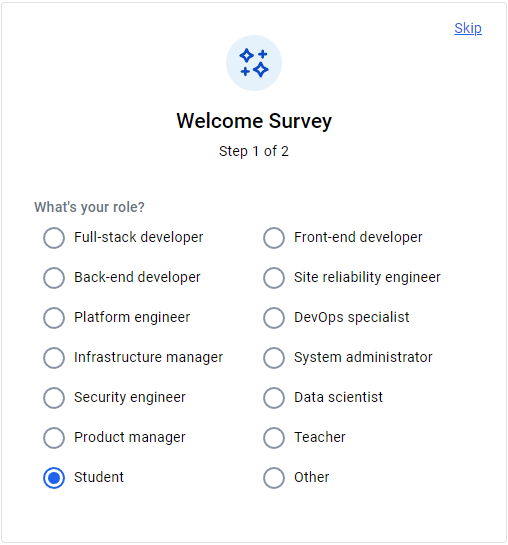Select Full-stack developer role
The height and width of the screenshot is (545, 508).
tap(54, 238)
